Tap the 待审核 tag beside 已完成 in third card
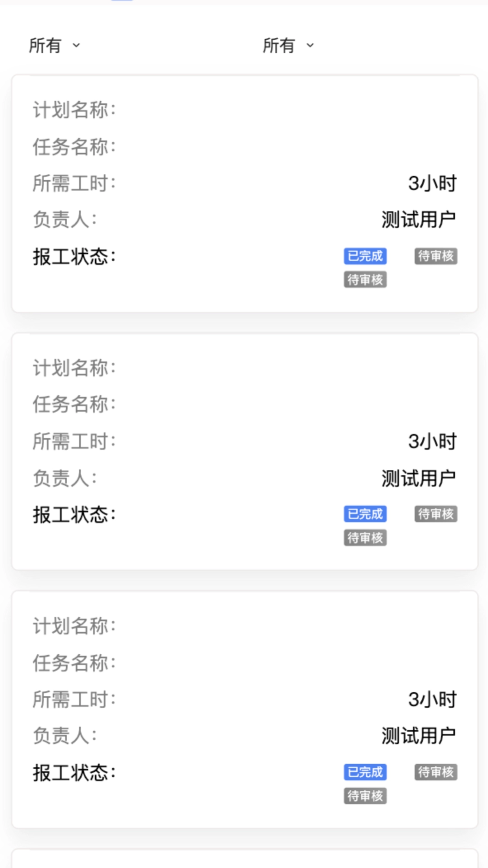Image resolution: width=488 pixels, height=868 pixels. (x=436, y=772)
